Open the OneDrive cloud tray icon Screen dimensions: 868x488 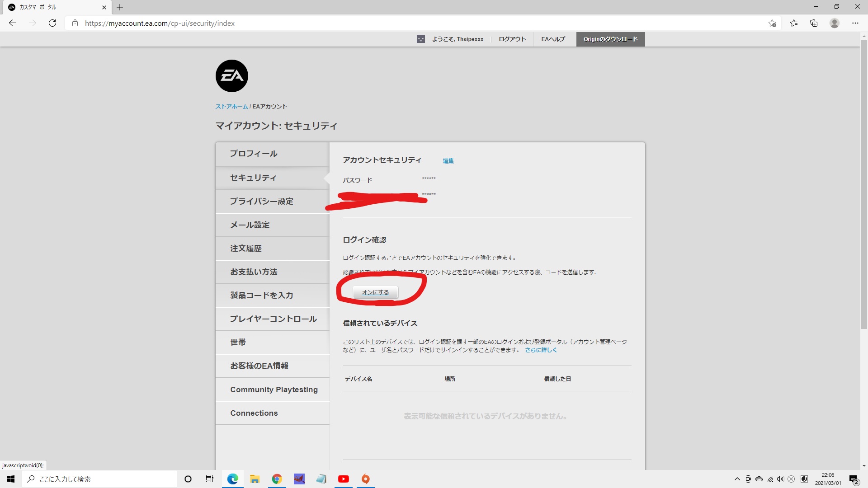759,479
